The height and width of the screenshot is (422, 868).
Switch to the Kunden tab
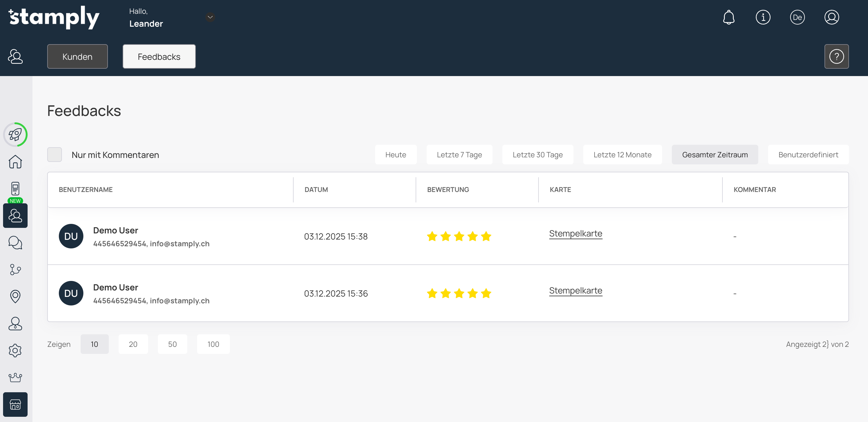pyautogui.click(x=77, y=57)
